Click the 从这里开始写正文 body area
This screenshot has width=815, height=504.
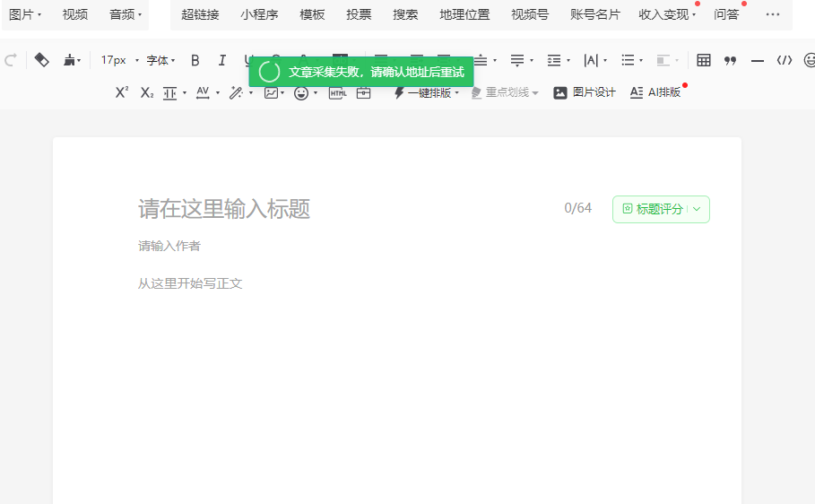[190, 283]
